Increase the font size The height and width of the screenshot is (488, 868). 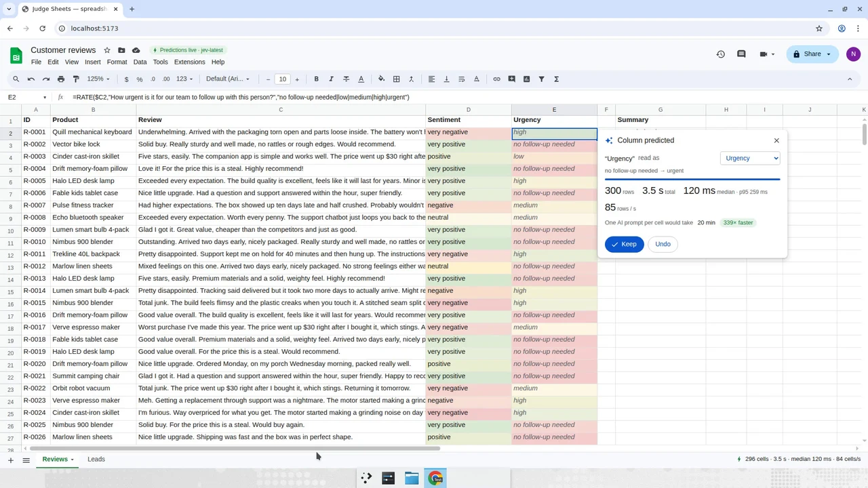pyautogui.click(x=297, y=79)
